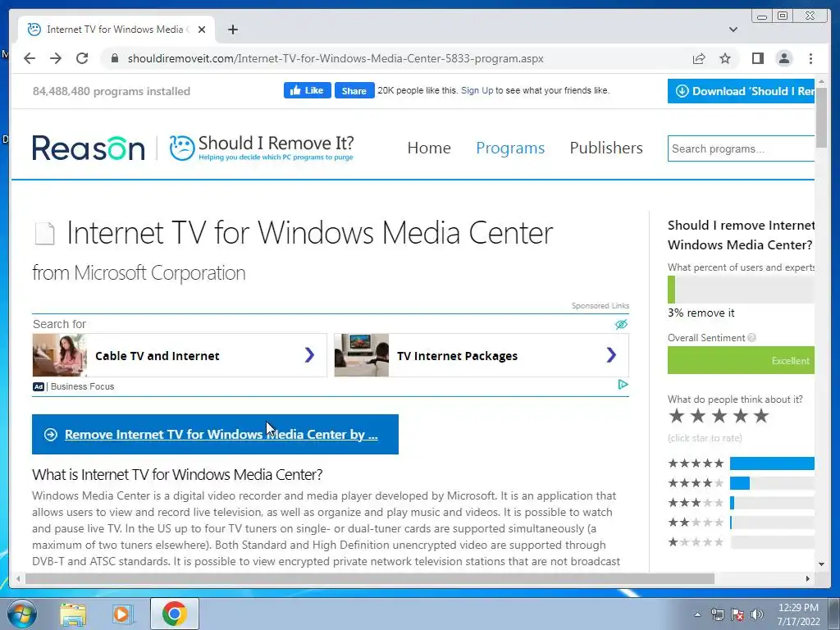Open Chrome profile avatar menu

click(783, 58)
